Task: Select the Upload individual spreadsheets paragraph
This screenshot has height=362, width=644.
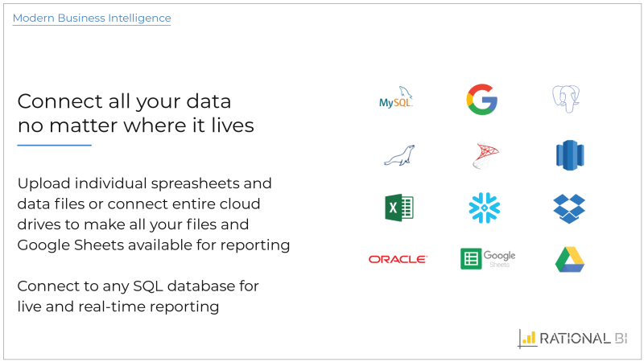Action: (154, 214)
